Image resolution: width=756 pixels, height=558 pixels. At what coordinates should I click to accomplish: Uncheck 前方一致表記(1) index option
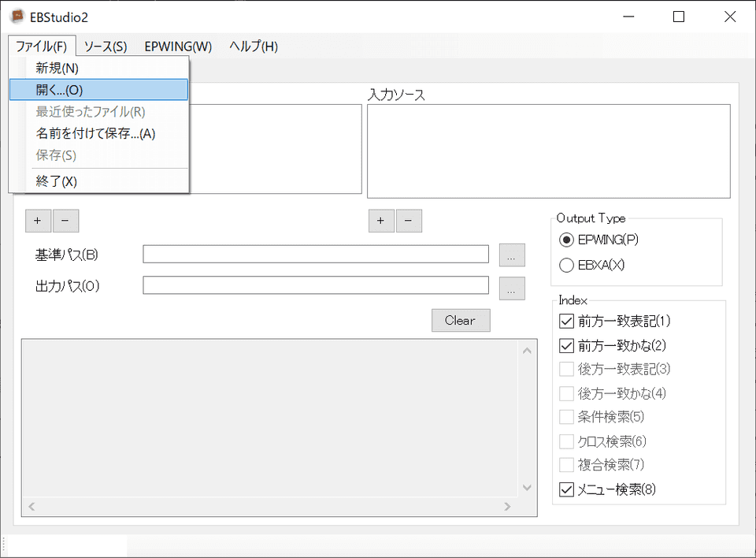click(x=565, y=321)
